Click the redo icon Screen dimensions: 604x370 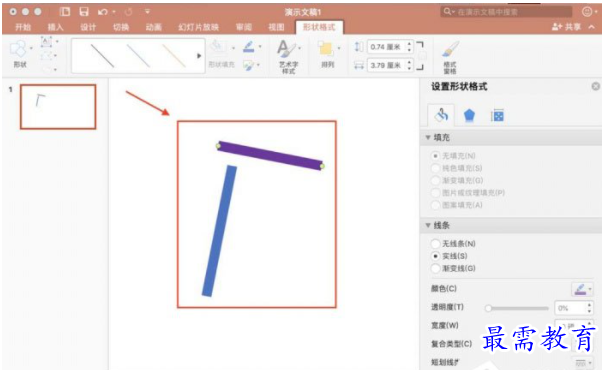click(x=129, y=12)
